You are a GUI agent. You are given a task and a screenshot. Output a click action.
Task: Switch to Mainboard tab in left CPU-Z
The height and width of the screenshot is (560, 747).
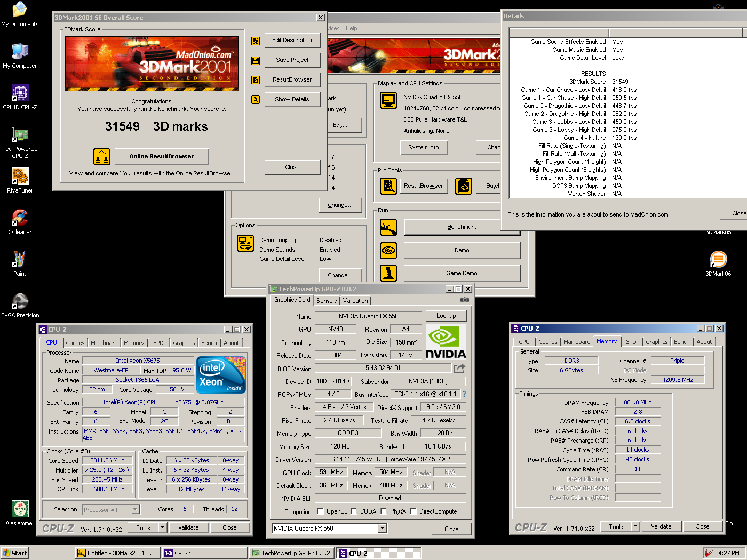tap(104, 343)
